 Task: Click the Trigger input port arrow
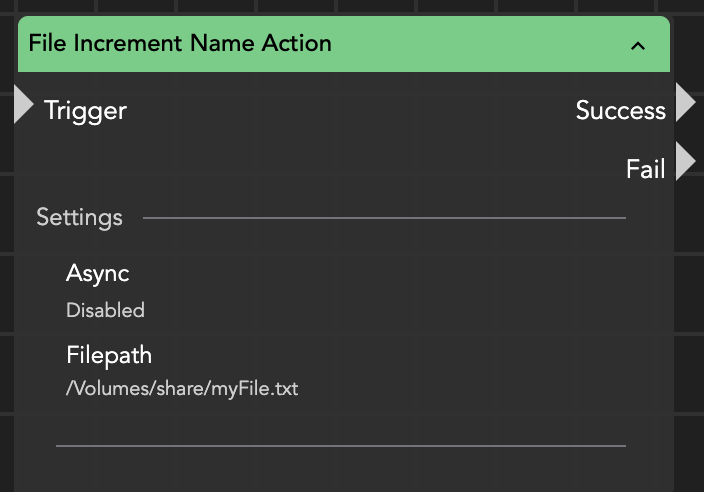pos(23,105)
